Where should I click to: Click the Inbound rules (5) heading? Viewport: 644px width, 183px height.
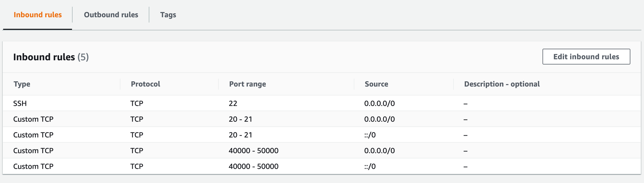click(51, 57)
